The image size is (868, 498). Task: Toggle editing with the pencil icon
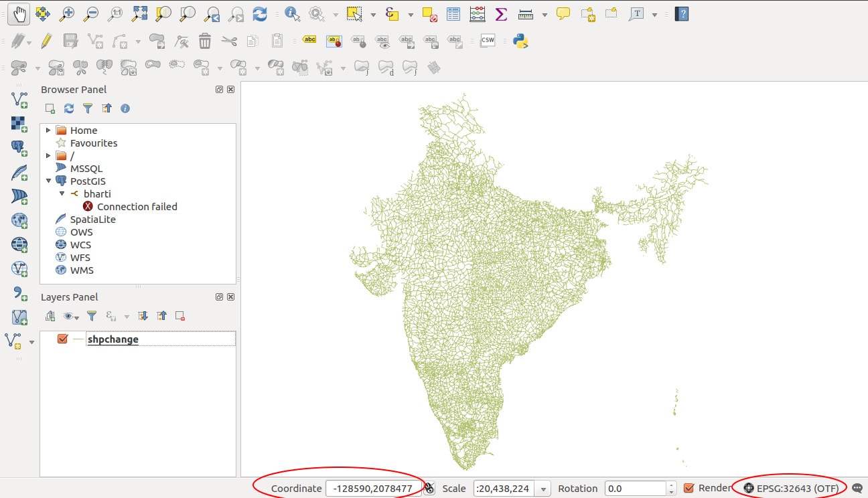pyautogui.click(x=46, y=40)
